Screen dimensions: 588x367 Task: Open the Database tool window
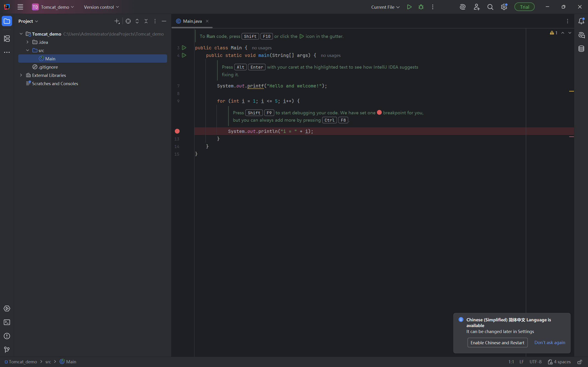point(581,49)
